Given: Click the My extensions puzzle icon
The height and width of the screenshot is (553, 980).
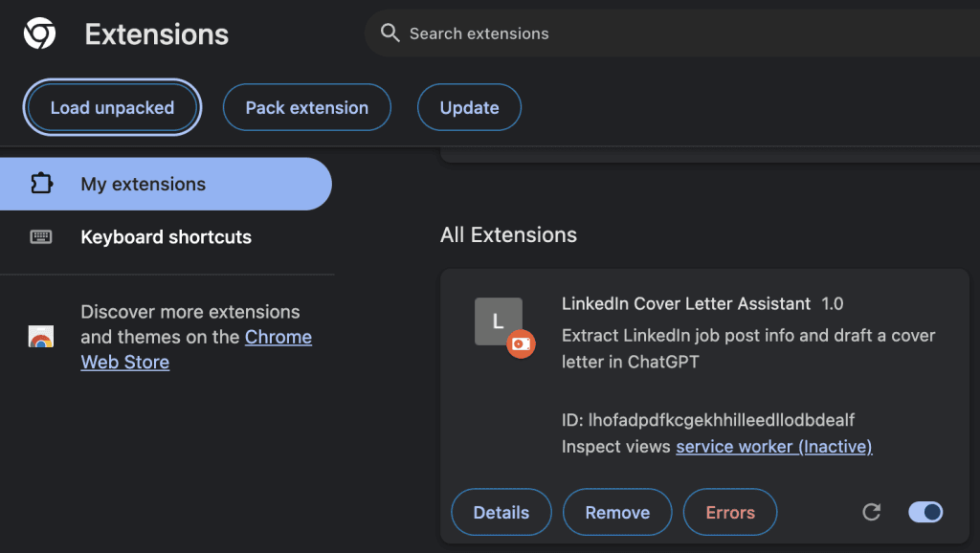Looking at the screenshot, I should [42, 184].
